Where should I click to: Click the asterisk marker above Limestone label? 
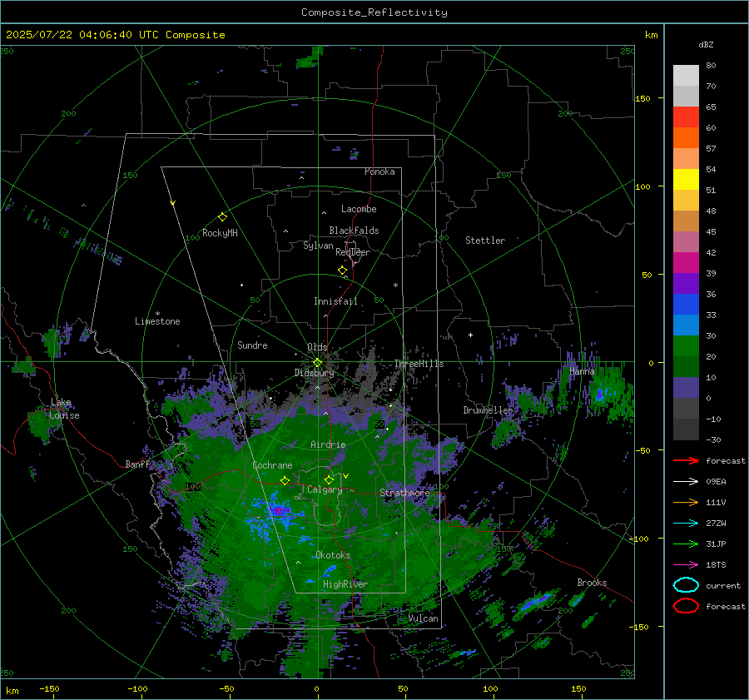(157, 314)
